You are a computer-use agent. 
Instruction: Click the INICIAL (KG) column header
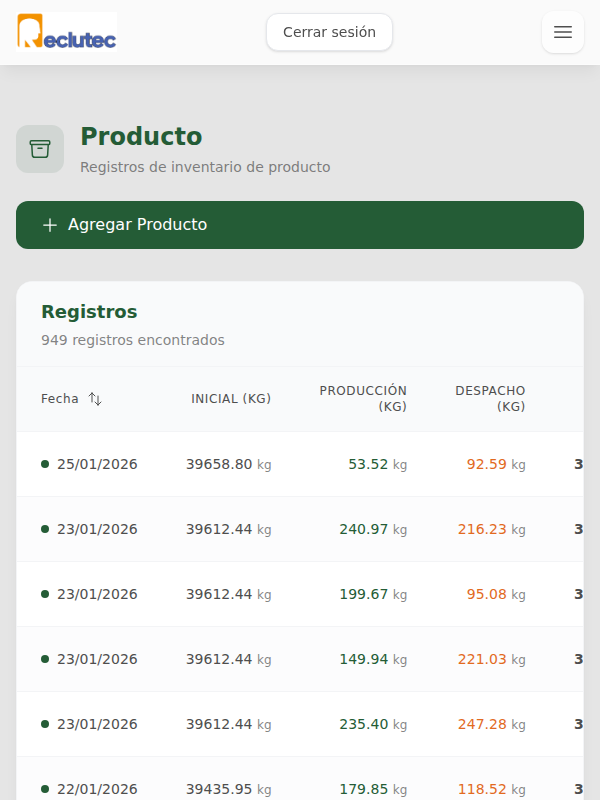[231, 398]
